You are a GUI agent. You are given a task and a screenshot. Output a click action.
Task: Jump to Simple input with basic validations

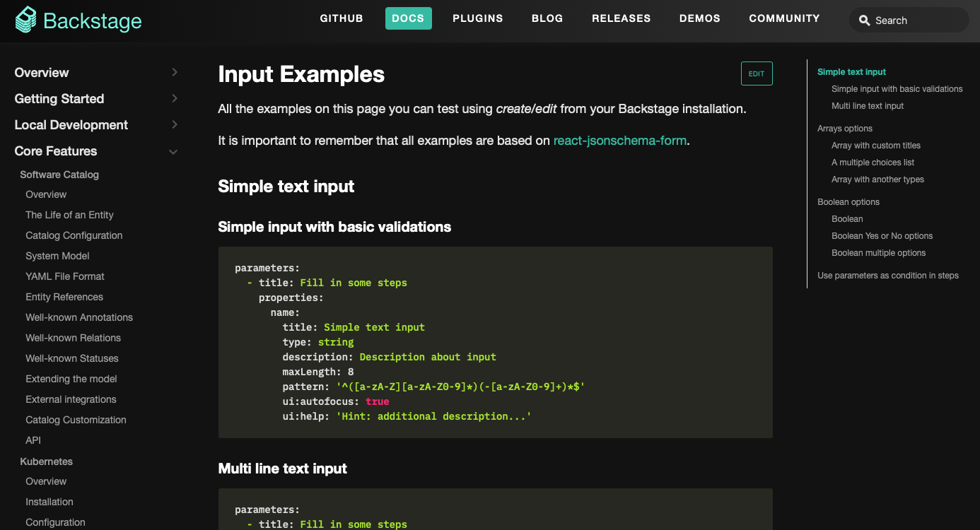(897, 89)
